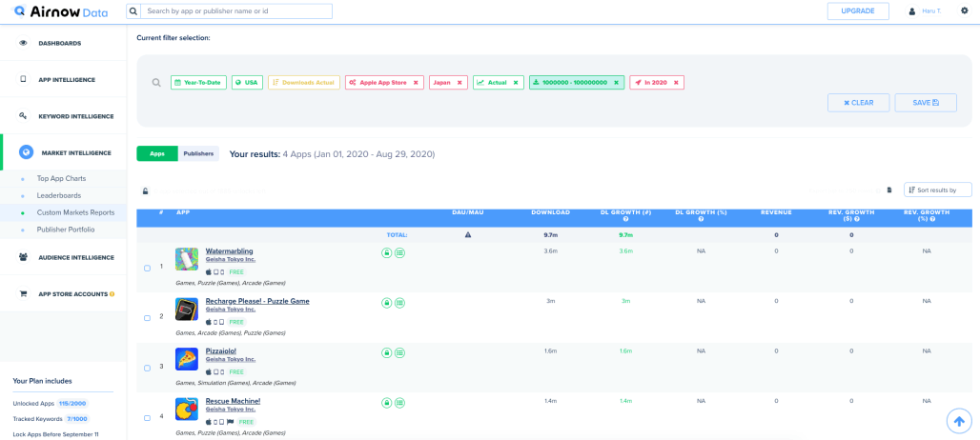
Task: Open the settings gear icon
Action: [964, 10]
